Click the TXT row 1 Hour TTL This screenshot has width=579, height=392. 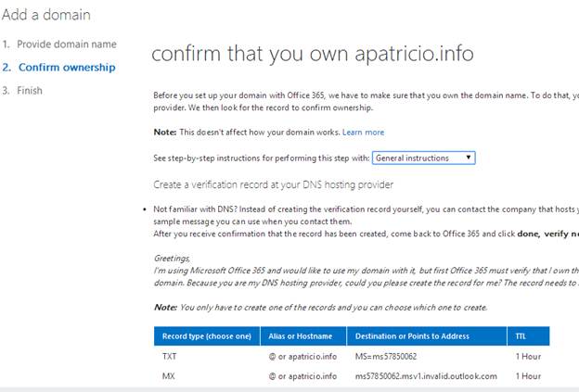[528, 356]
